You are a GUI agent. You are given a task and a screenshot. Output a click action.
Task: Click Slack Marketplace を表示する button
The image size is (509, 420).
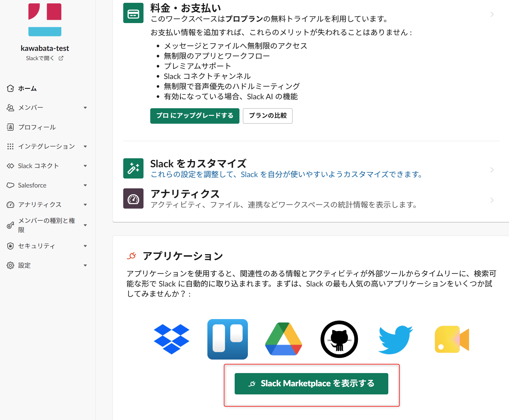311,384
